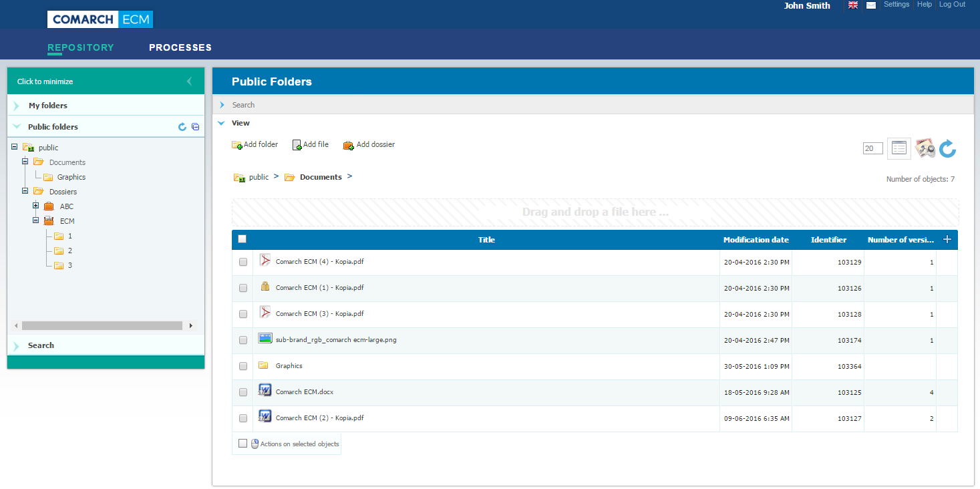Select the list view layout icon
Image resolution: width=980 pixels, height=489 pixels.
click(x=899, y=148)
